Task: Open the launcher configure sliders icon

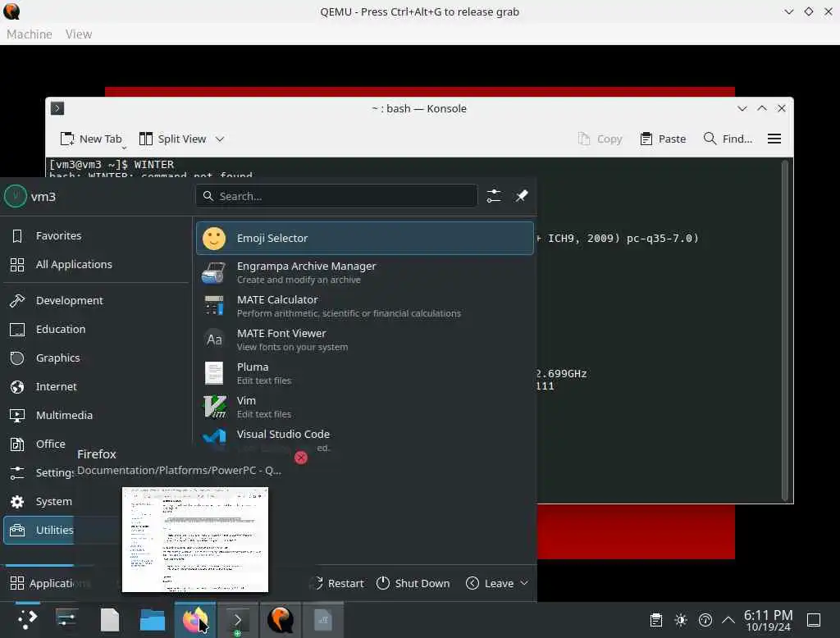Action: point(493,196)
